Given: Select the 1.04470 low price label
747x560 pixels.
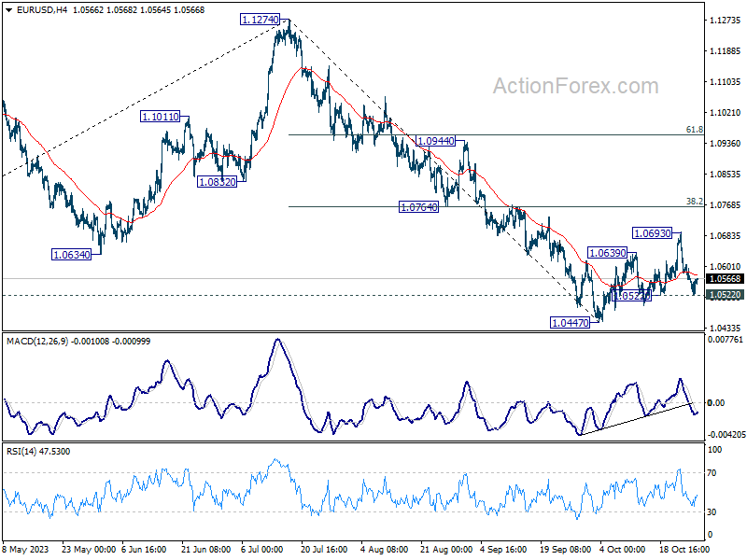Looking at the screenshot, I should click(570, 323).
